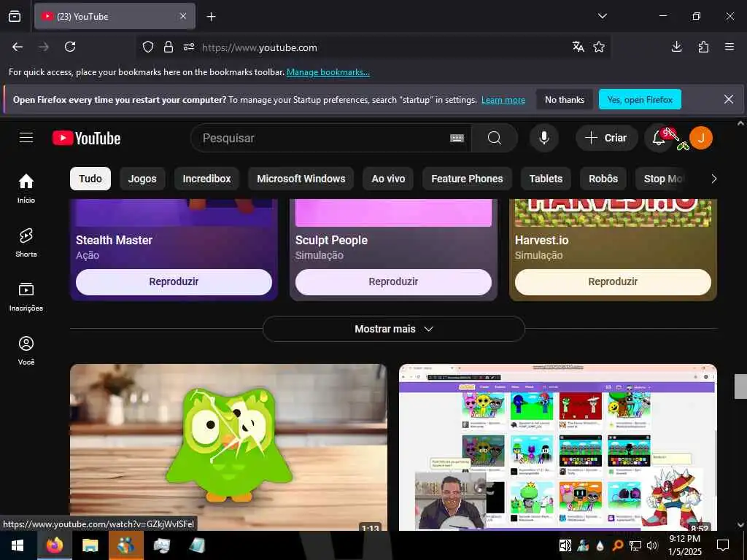
Task: Go back with the browser back arrow
Action: pyautogui.click(x=18, y=47)
